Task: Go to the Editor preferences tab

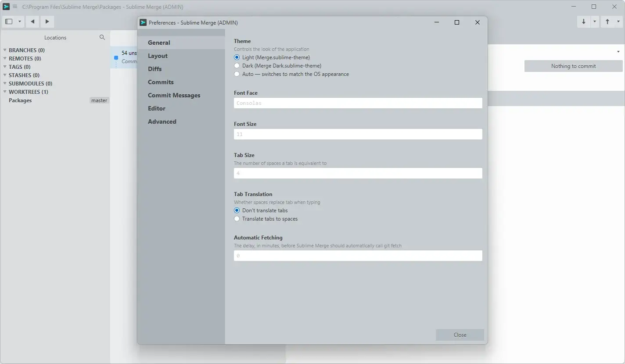Action: (181, 108)
